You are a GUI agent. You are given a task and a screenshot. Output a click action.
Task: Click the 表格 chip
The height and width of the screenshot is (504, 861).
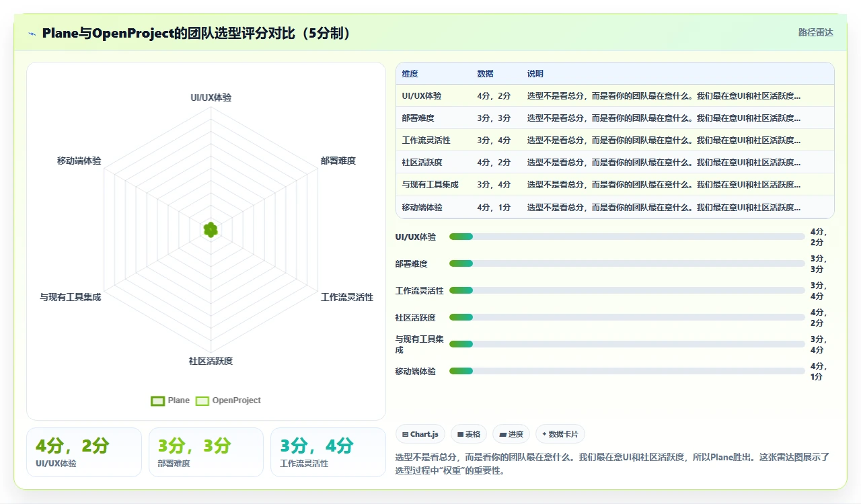pyautogui.click(x=469, y=434)
